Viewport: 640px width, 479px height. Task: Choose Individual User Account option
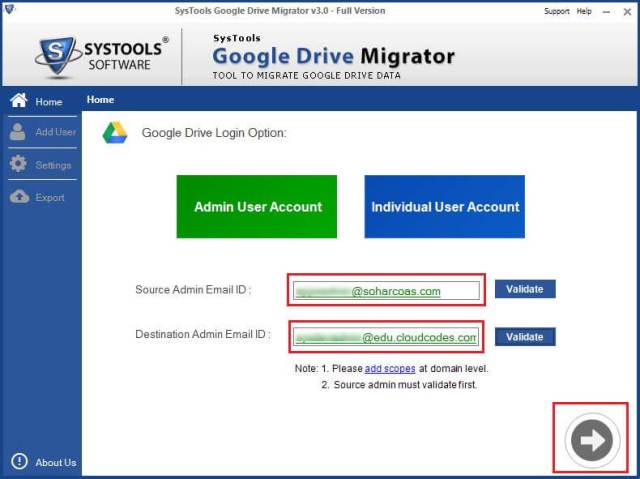coord(444,206)
